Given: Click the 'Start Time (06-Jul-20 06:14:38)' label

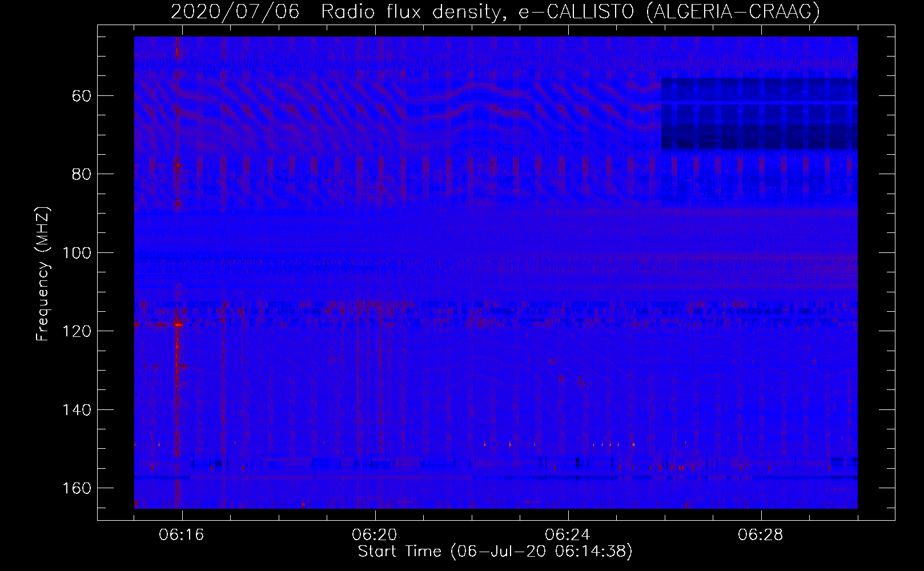Looking at the screenshot, I should coord(495,551).
